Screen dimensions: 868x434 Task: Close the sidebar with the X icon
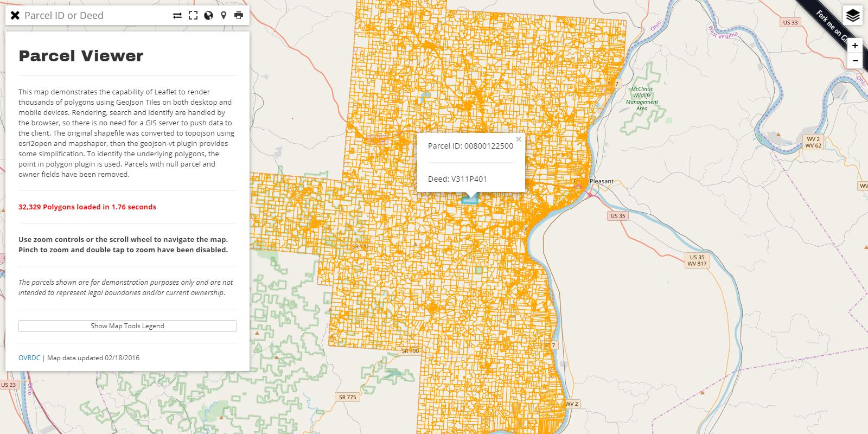15,16
